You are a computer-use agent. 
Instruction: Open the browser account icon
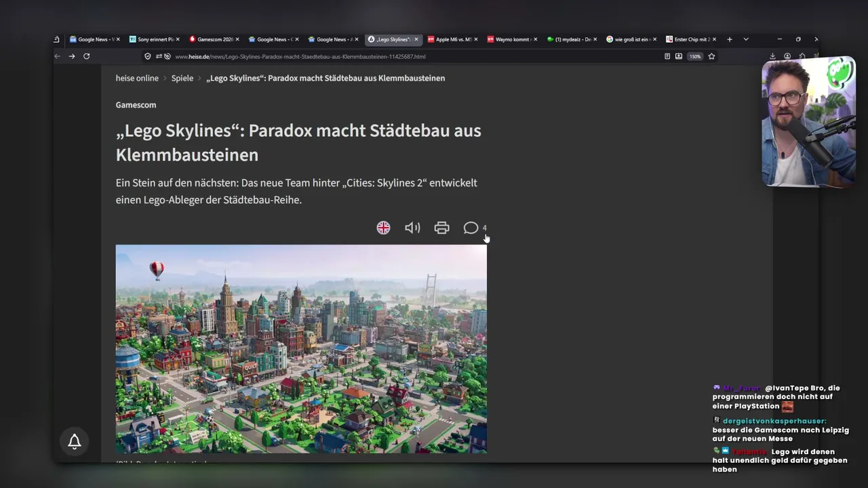pos(787,56)
